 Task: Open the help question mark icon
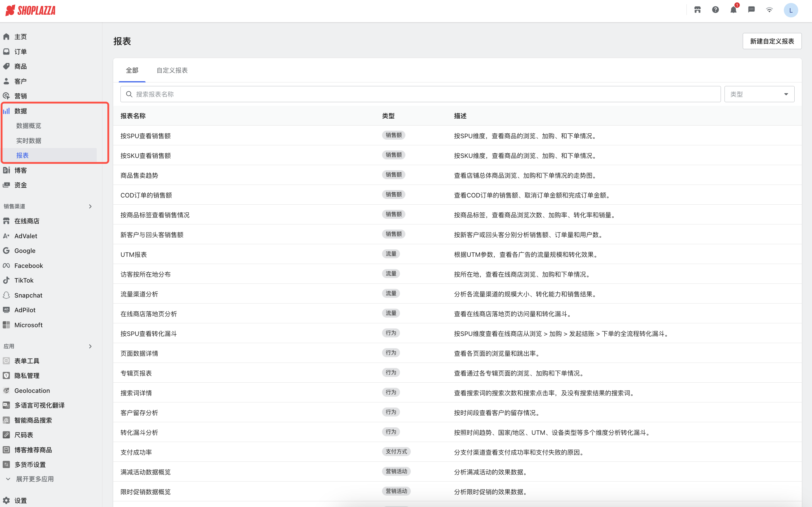715,10
